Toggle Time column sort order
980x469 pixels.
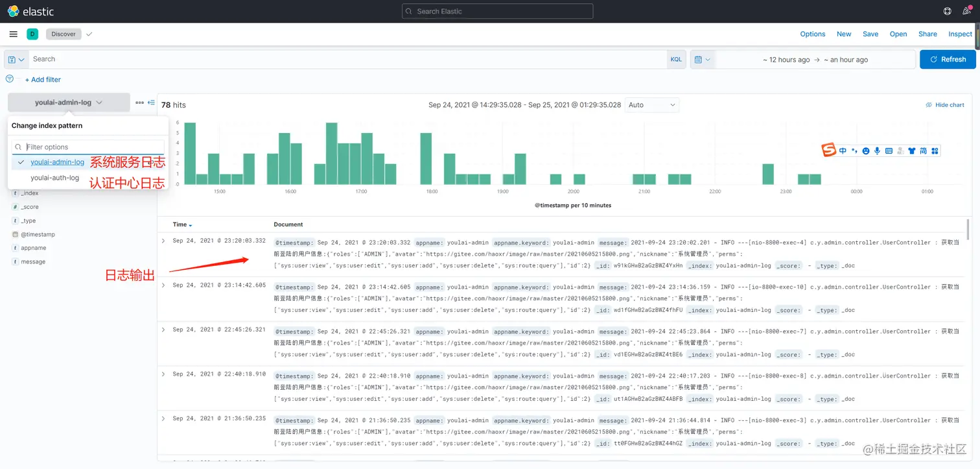182,224
